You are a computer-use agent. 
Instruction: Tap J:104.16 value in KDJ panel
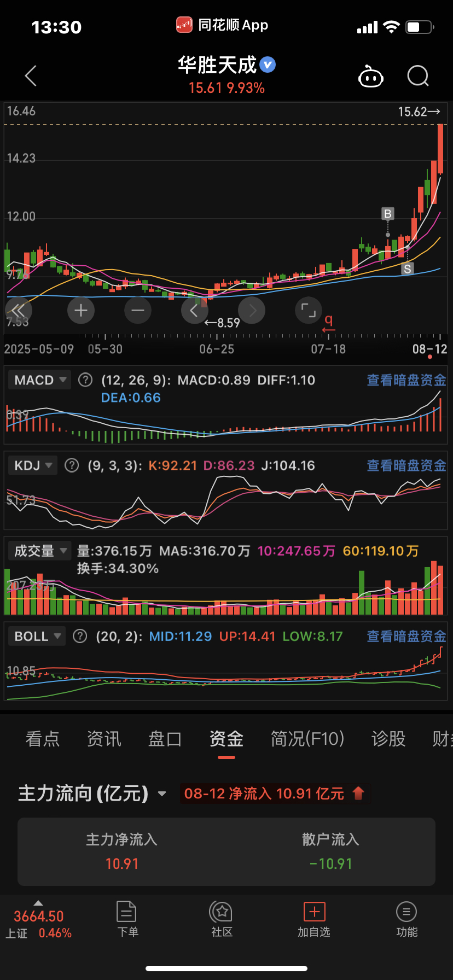coord(288,465)
